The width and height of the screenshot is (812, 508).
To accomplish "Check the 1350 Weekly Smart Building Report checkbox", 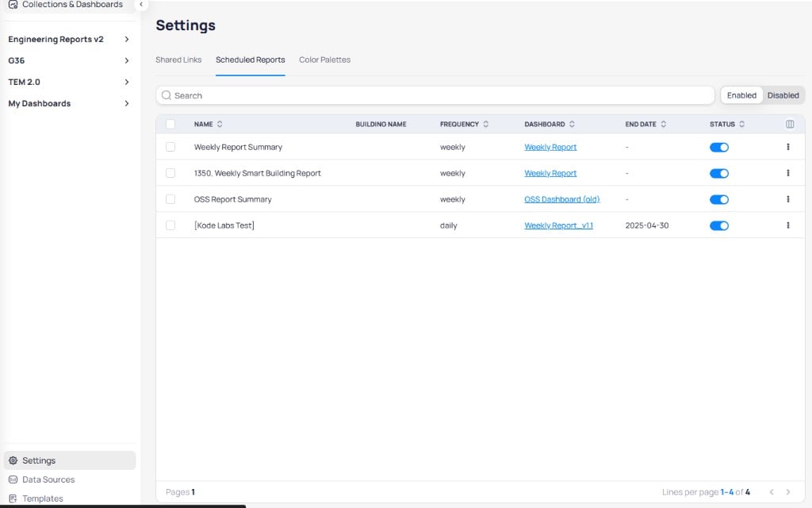I will click(170, 173).
